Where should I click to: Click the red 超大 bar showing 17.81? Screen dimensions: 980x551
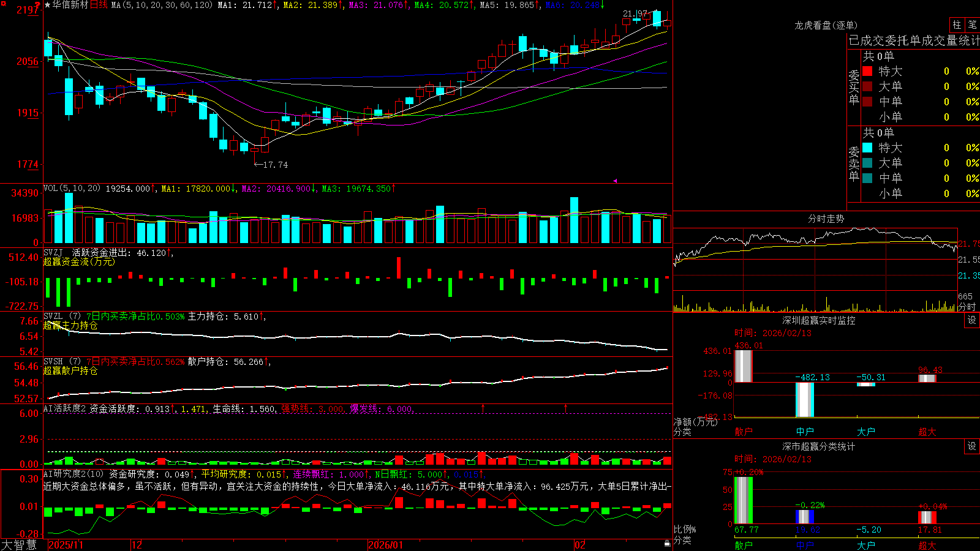pos(927,517)
